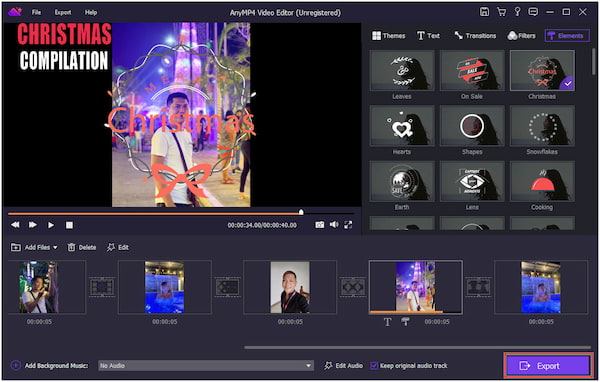600x382 pixels.
Task: Open the File menu
Action: click(36, 12)
